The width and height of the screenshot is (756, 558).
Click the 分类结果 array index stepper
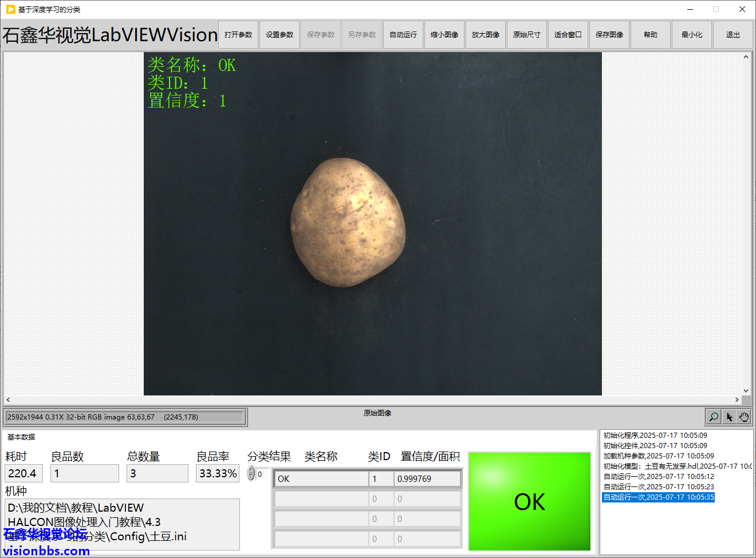tap(251, 473)
